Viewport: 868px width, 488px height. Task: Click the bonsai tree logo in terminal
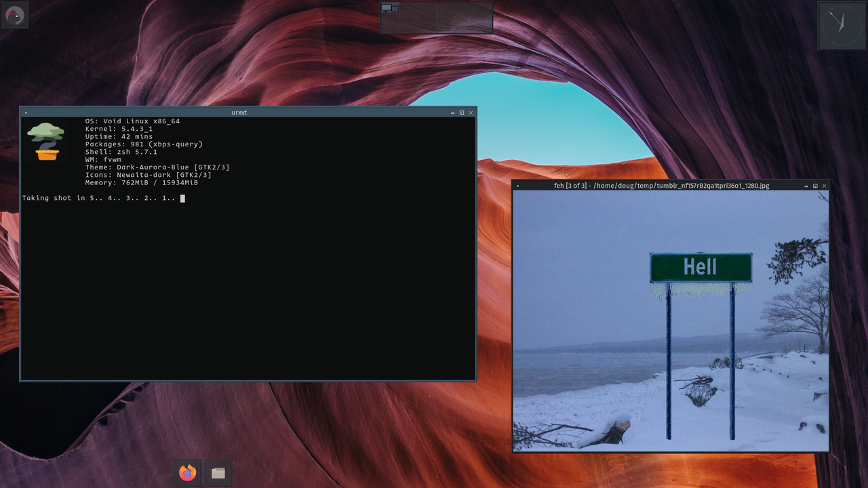[x=45, y=141]
